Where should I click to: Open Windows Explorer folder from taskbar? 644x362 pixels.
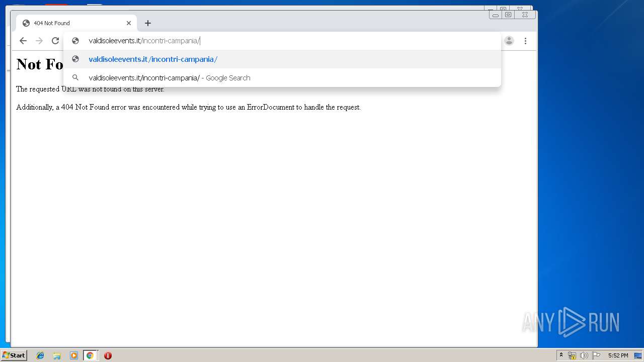tap(57, 355)
